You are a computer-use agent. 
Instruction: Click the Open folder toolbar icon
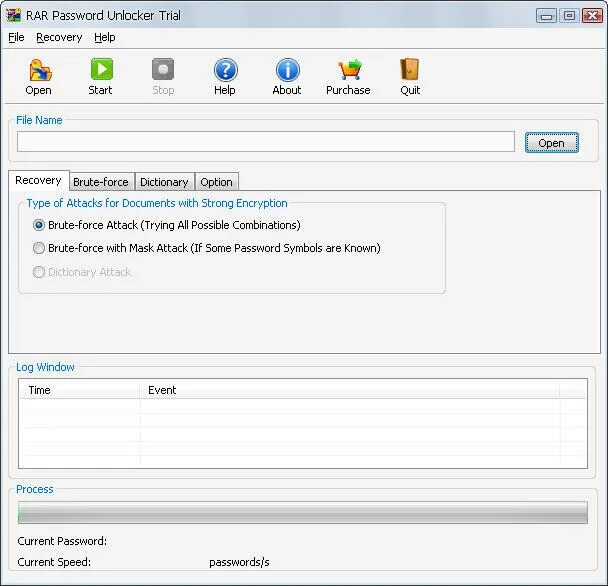40,70
